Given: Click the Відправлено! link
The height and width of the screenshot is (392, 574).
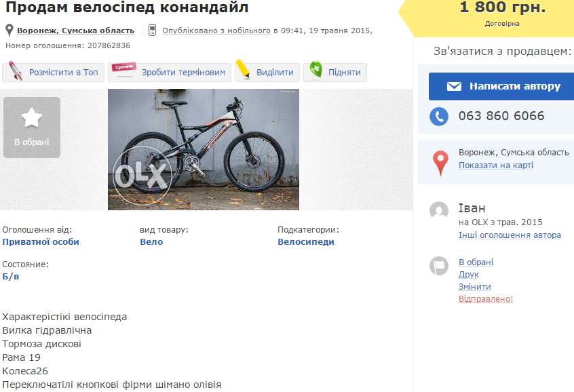Looking at the screenshot, I should pos(486,299).
